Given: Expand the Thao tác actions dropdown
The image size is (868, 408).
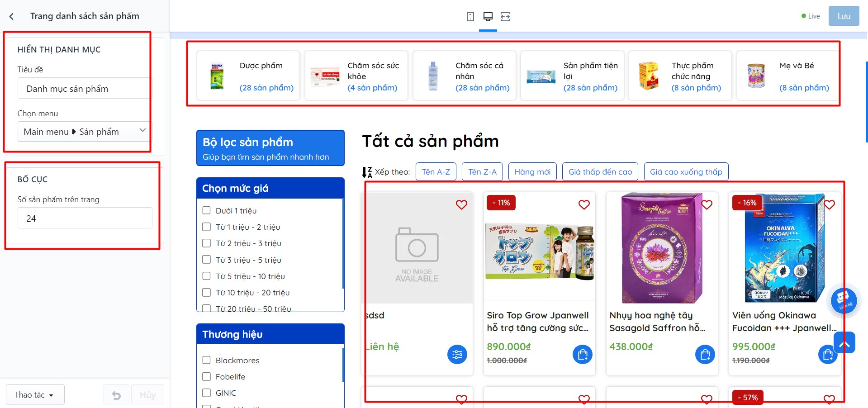Looking at the screenshot, I should click(x=35, y=395).
